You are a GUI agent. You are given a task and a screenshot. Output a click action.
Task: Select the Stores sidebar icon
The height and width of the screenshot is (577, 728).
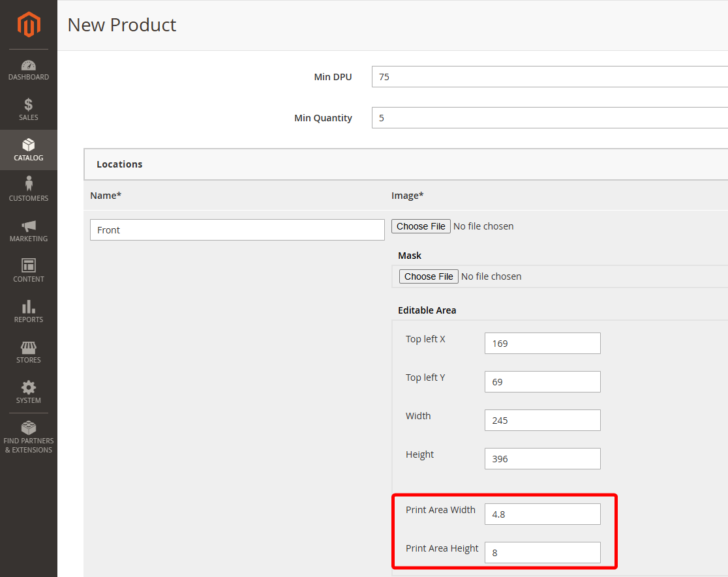[x=28, y=348]
